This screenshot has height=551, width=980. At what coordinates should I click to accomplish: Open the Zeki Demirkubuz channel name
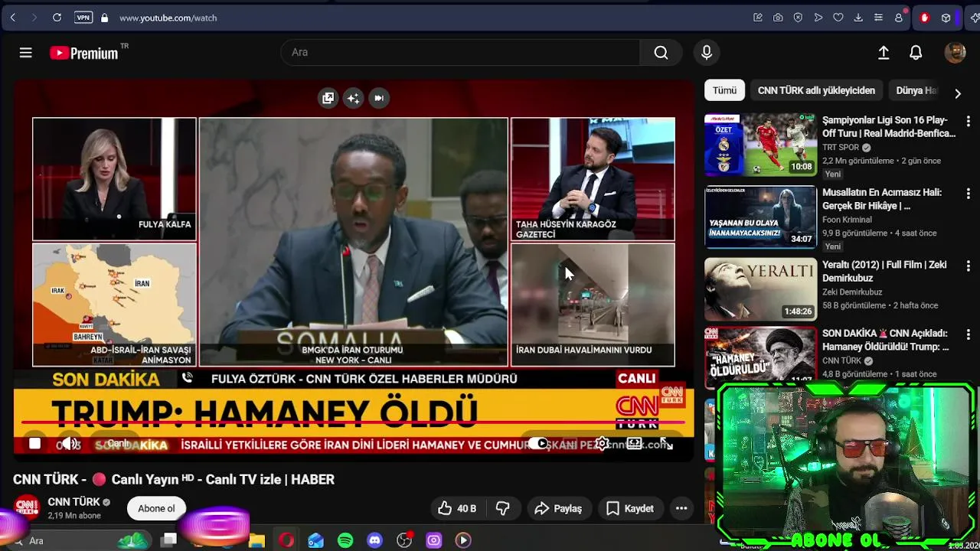click(x=852, y=292)
